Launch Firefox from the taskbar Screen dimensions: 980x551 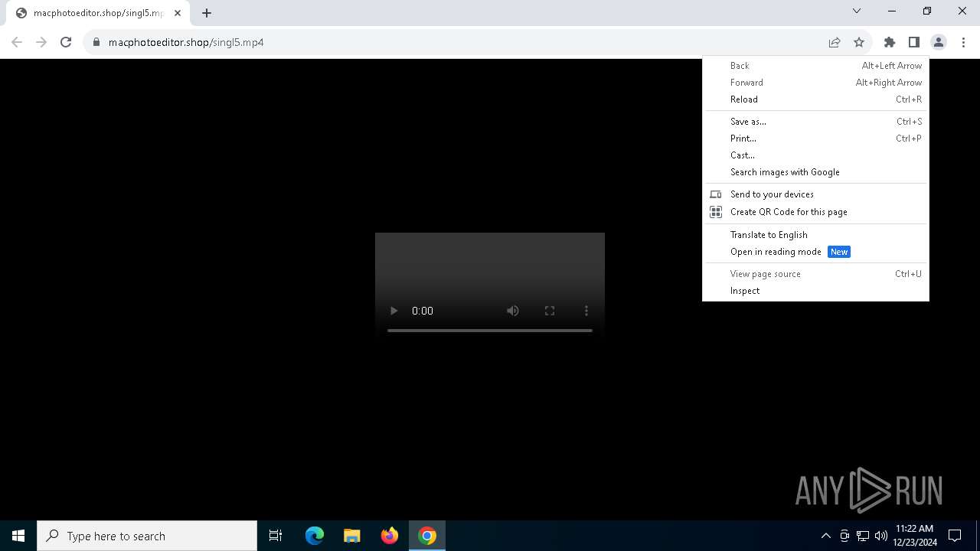pyautogui.click(x=389, y=536)
